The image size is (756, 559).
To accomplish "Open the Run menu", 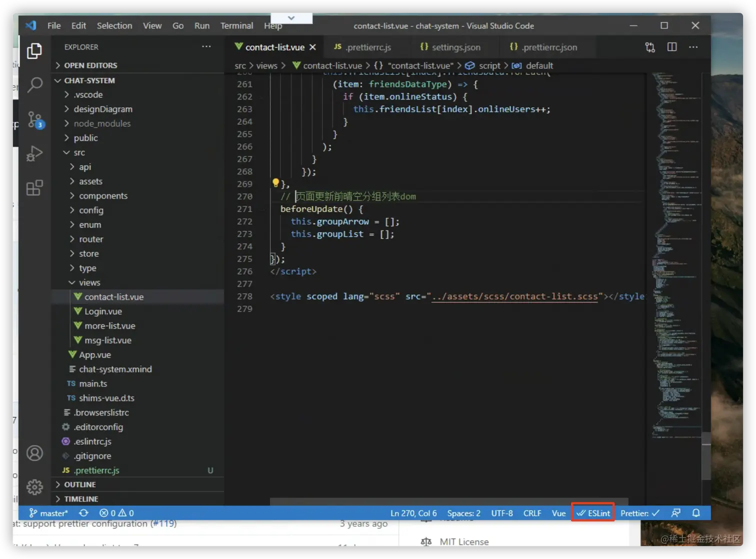I will (202, 25).
